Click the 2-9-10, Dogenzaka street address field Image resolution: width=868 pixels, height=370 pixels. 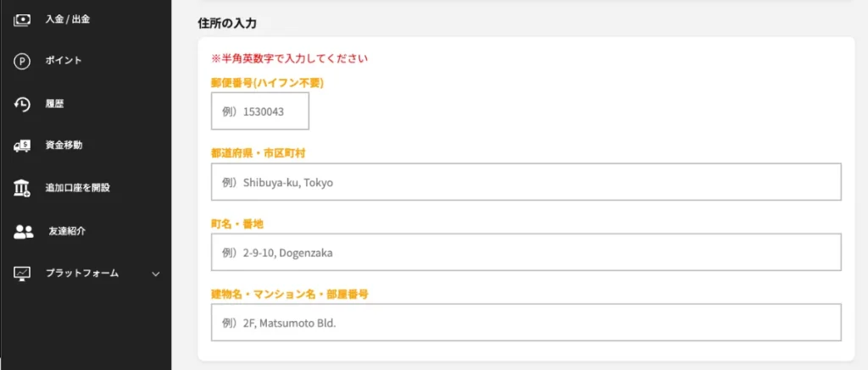(526, 252)
